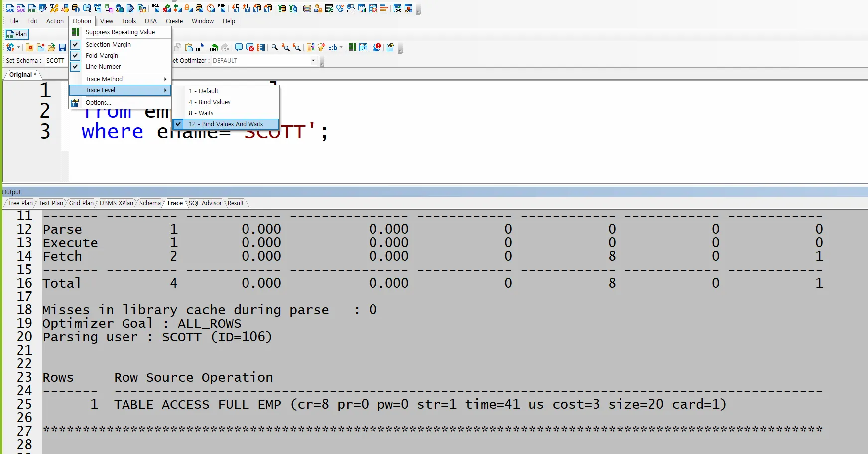This screenshot has width=868, height=454.
Task: Open the Window menu
Action: point(203,21)
